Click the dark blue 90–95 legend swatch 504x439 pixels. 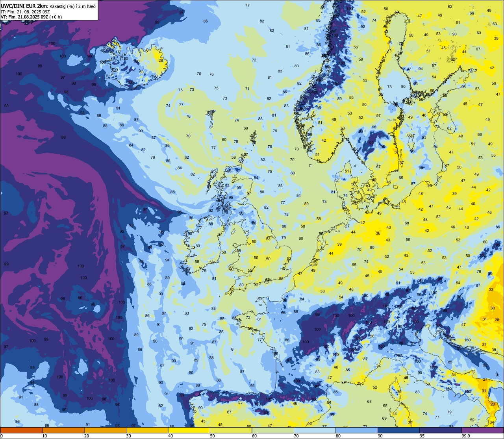398,430
